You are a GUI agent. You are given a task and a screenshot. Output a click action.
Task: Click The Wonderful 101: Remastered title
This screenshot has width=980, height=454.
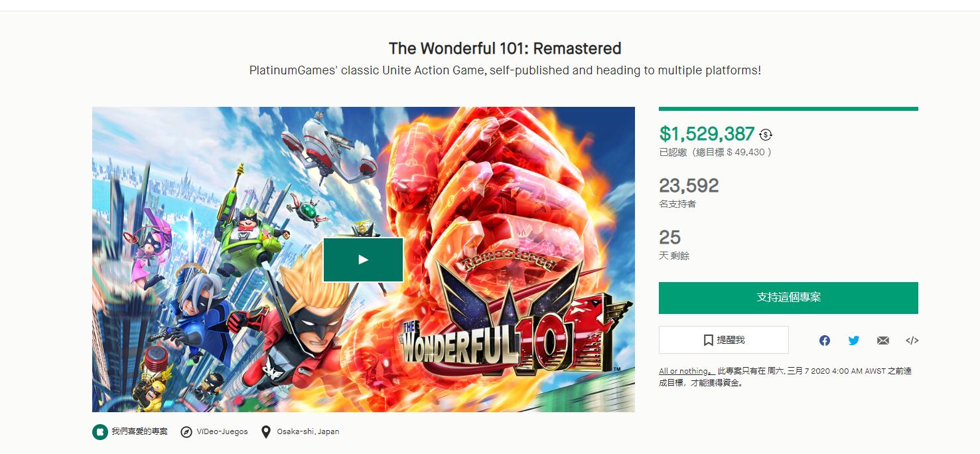pos(505,48)
